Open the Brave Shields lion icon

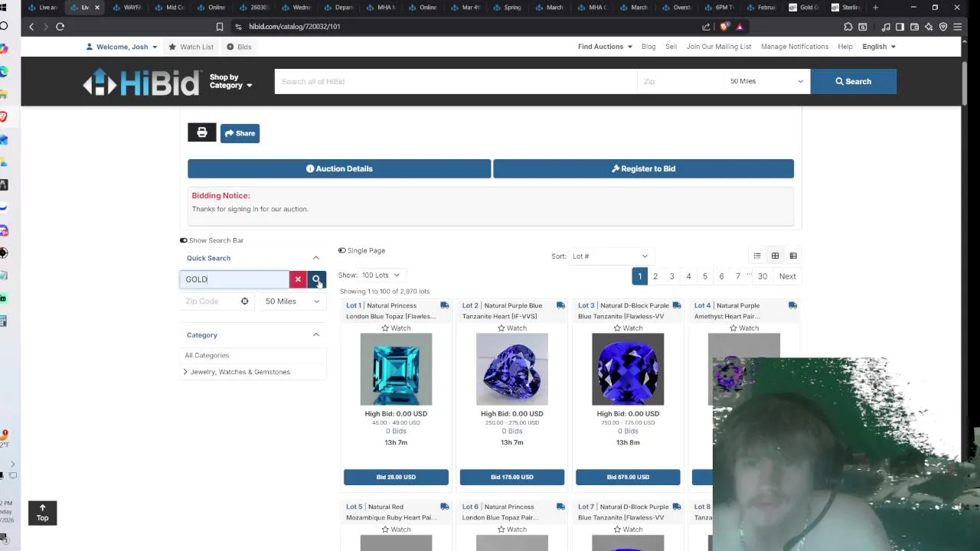(724, 27)
